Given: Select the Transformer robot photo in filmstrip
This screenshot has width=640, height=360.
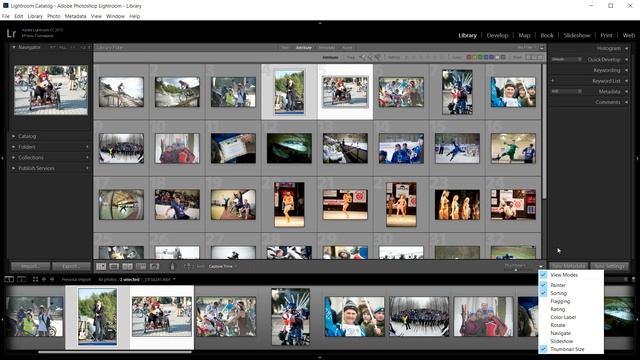Looking at the screenshot, I should [291, 317].
